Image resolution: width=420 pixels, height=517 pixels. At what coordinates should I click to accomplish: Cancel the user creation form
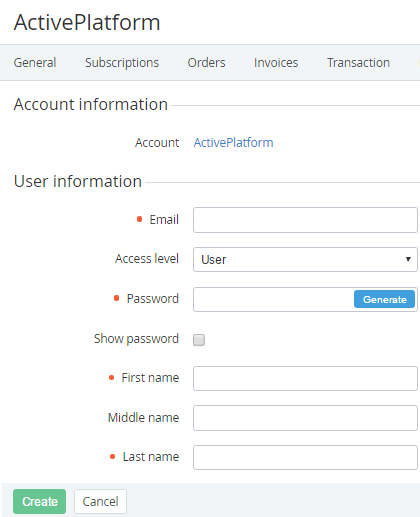coord(100,501)
